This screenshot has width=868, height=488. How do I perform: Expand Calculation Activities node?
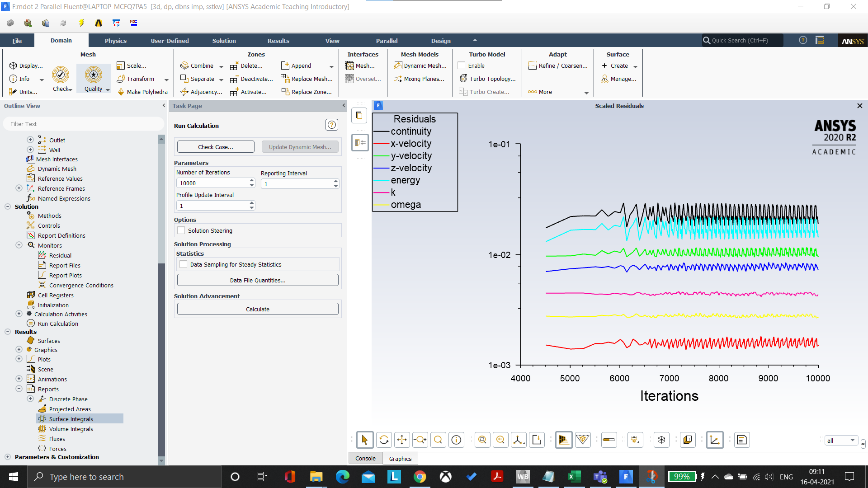[19, 314]
